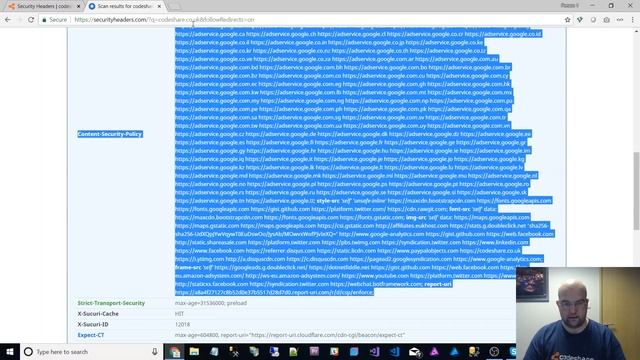
Task: Close the Security Headers tab
Action: tap(78, 6)
